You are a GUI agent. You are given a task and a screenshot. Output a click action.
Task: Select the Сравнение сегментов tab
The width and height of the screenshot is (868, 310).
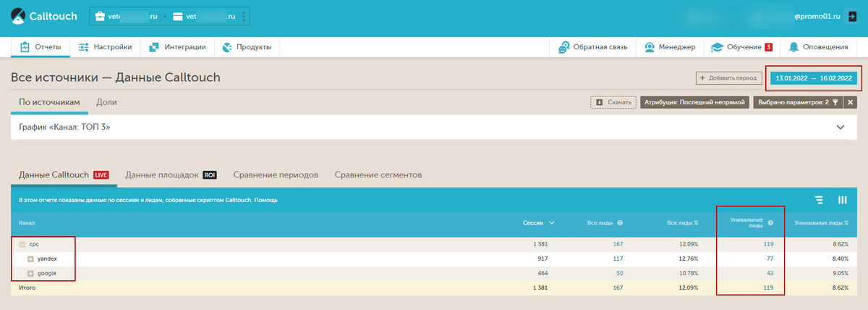pyautogui.click(x=378, y=175)
